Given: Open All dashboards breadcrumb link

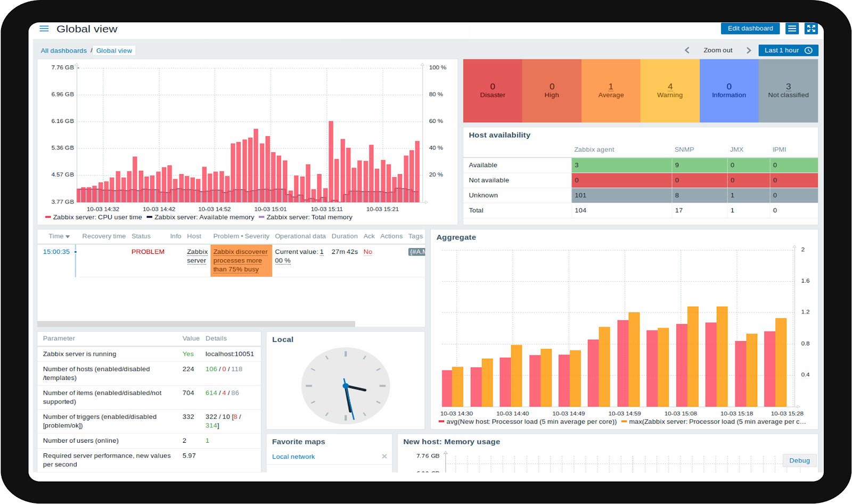Looking at the screenshot, I should [x=64, y=51].
